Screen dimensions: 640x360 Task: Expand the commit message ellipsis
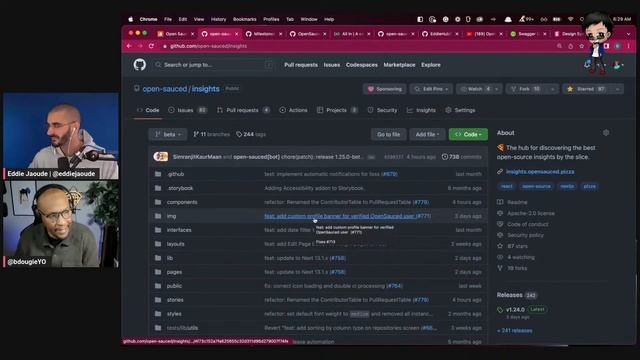pos(371,157)
